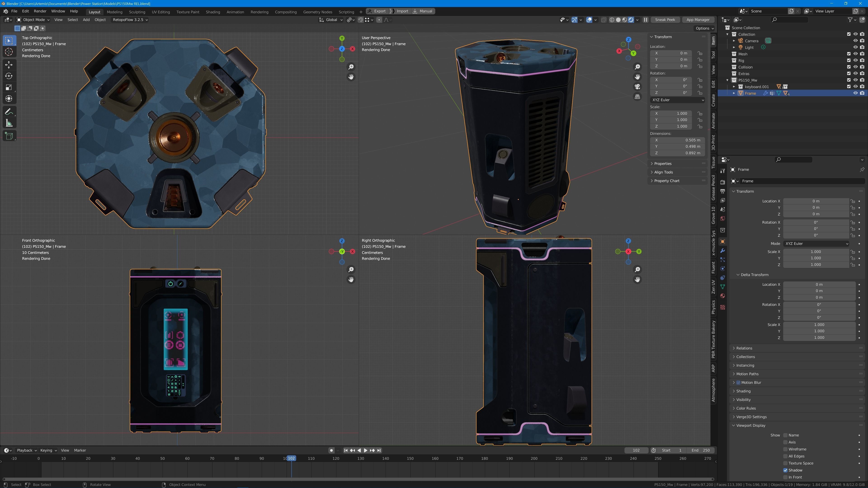Click the Export button

pyautogui.click(x=377, y=11)
